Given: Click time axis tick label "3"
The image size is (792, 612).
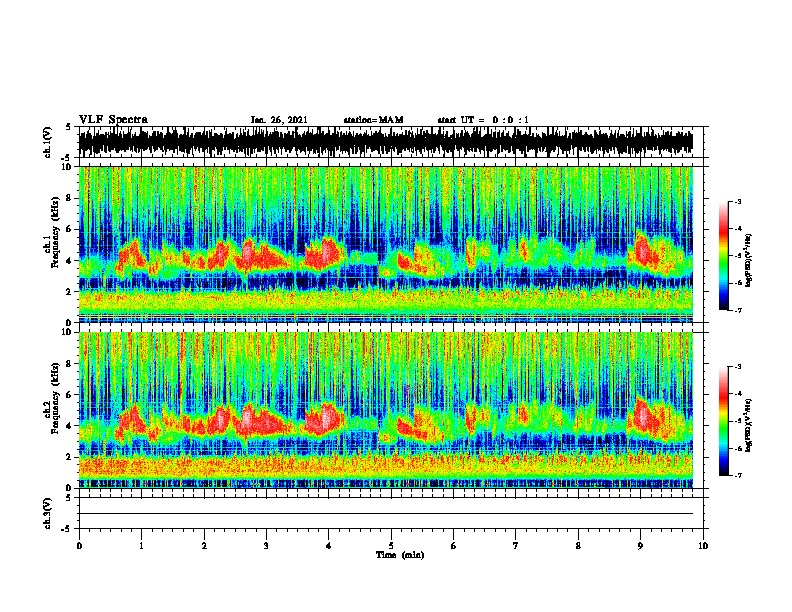Looking at the screenshot, I should click(267, 546).
